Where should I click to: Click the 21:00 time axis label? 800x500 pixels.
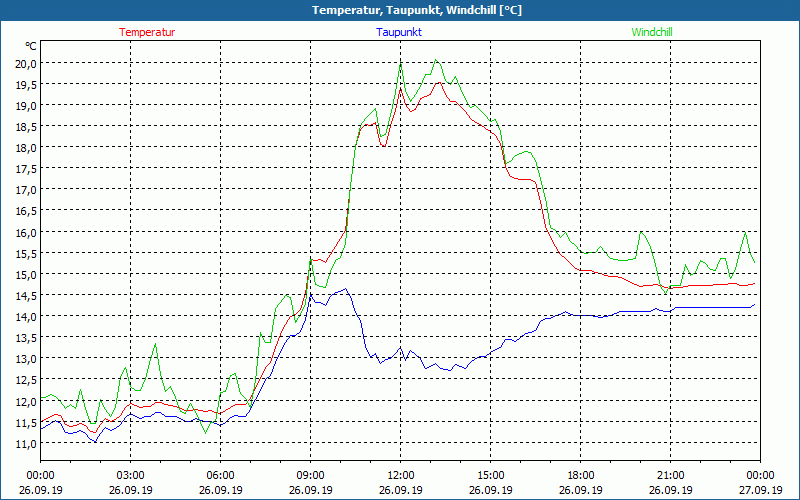(670, 476)
